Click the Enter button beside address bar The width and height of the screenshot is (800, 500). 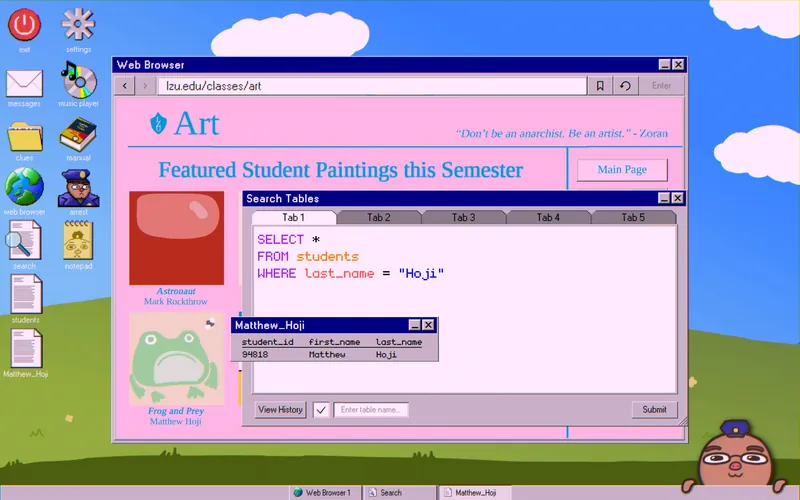tap(661, 86)
